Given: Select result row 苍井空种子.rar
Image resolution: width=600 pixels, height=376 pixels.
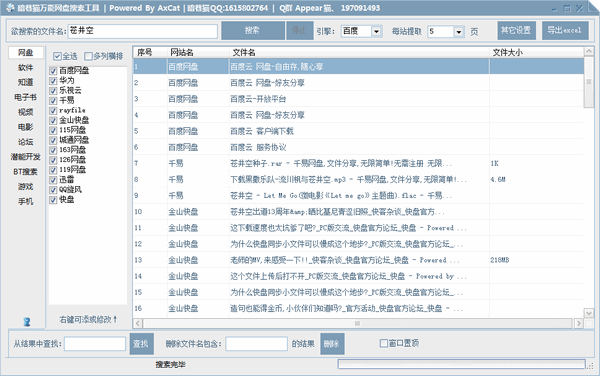Looking at the screenshot, I should pyautogui.click(x=359, y=163).
